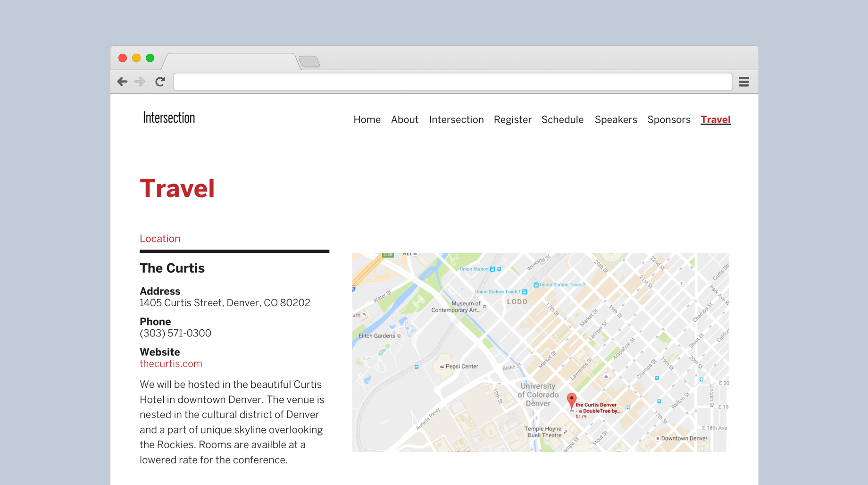Click the Location section heading
Viewport: 868px width, 485px height.
pos(160,239)
